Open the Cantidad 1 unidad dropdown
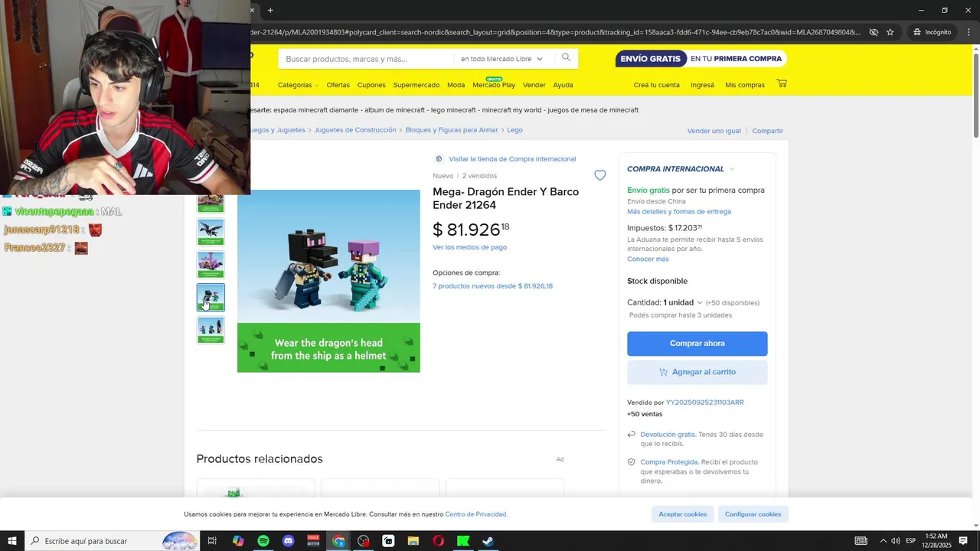Image resolution: width=980 pixels, height=551 pixels. click(x=683, y=302)
